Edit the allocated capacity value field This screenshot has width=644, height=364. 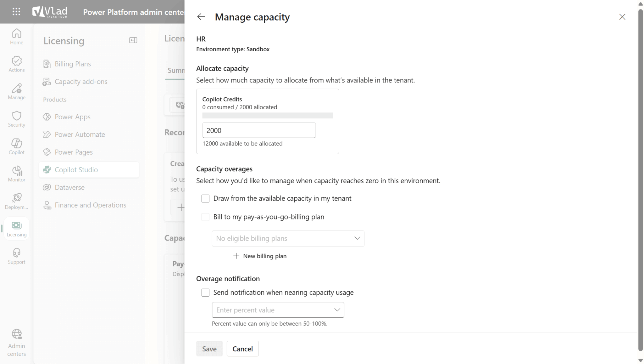click(x=258, y=130)
